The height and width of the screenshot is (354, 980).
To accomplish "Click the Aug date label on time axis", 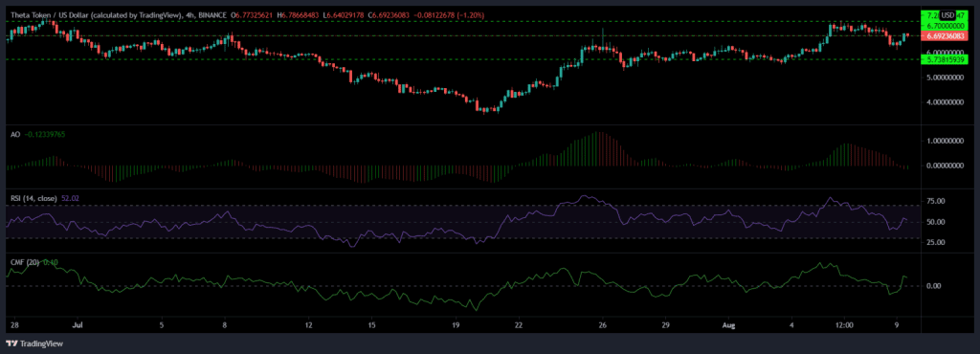I will point(727,325).
